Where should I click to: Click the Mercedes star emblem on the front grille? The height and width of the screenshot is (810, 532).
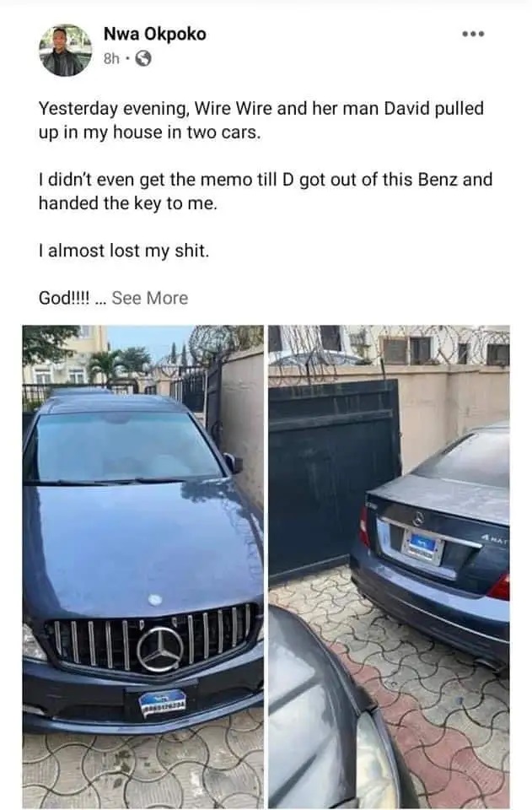(160, 650)
